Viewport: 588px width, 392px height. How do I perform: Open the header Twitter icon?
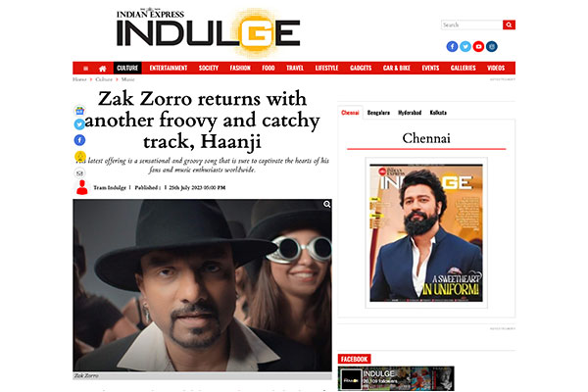(x=465, y=46)
